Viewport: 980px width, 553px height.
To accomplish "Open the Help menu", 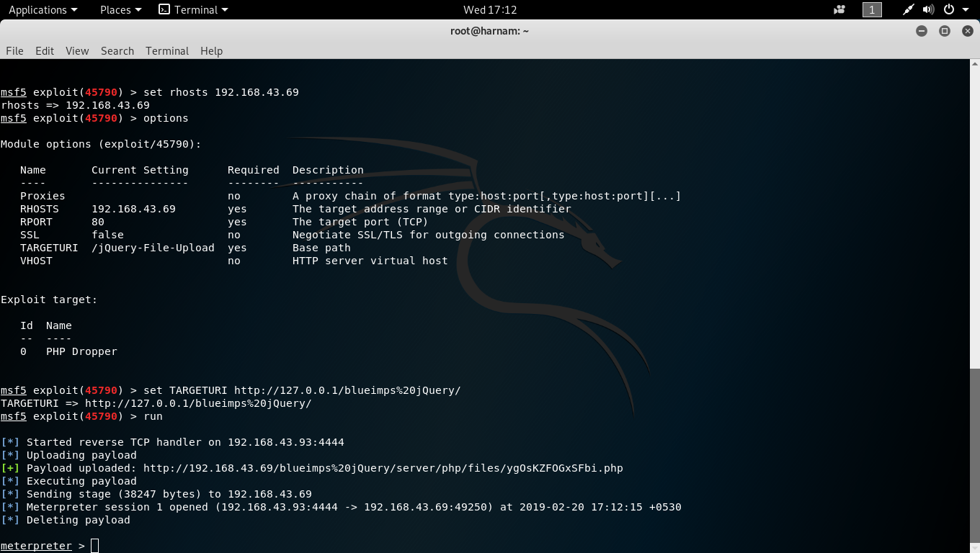I will [211, 50].
